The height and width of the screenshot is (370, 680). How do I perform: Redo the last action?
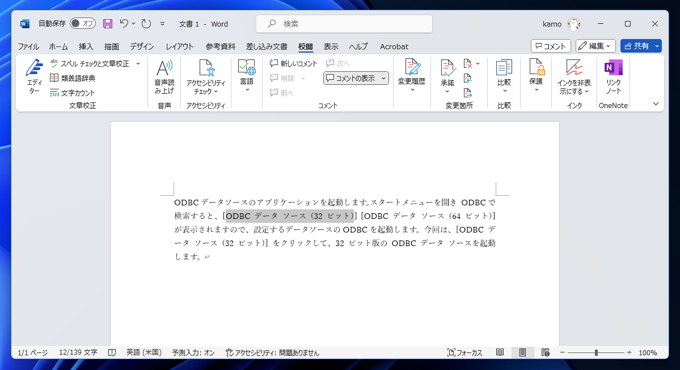point(146,24)
